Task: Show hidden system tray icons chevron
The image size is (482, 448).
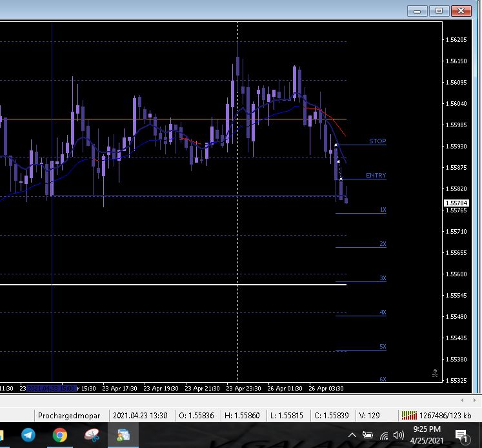Action: 352,435
